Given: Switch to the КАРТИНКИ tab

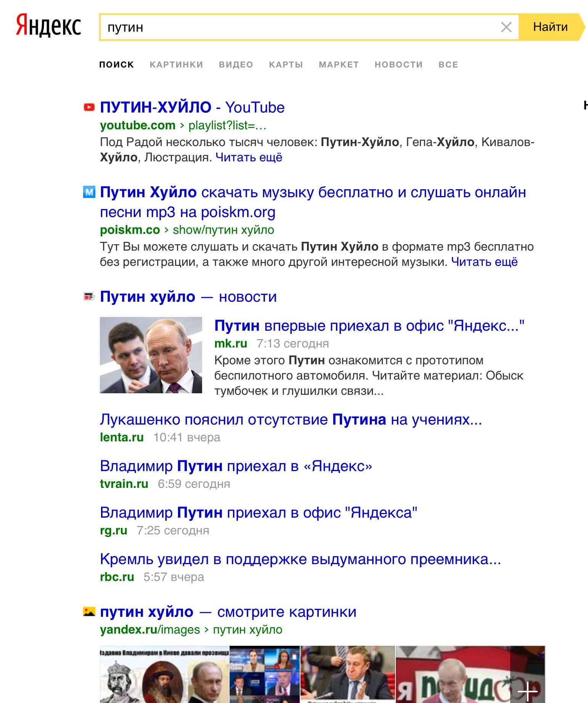Looking at the screenshot, I should click(176, 64).
